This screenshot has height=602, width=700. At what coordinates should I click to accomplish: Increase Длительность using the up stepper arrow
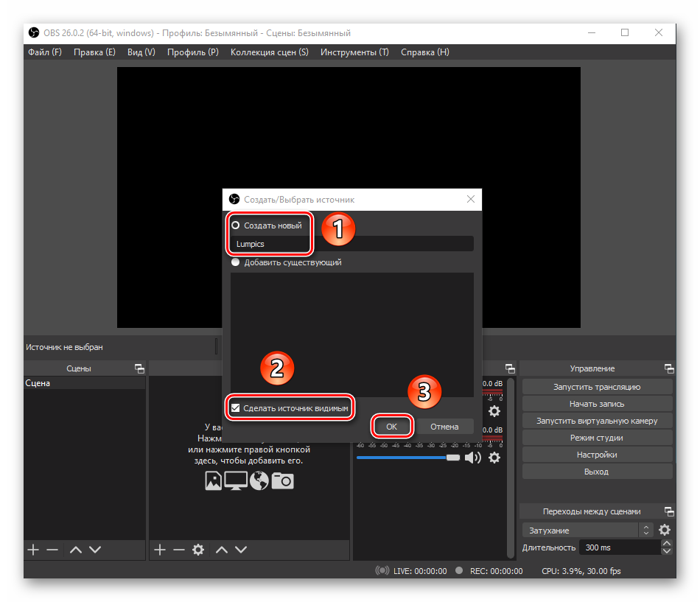pos(667,544)
